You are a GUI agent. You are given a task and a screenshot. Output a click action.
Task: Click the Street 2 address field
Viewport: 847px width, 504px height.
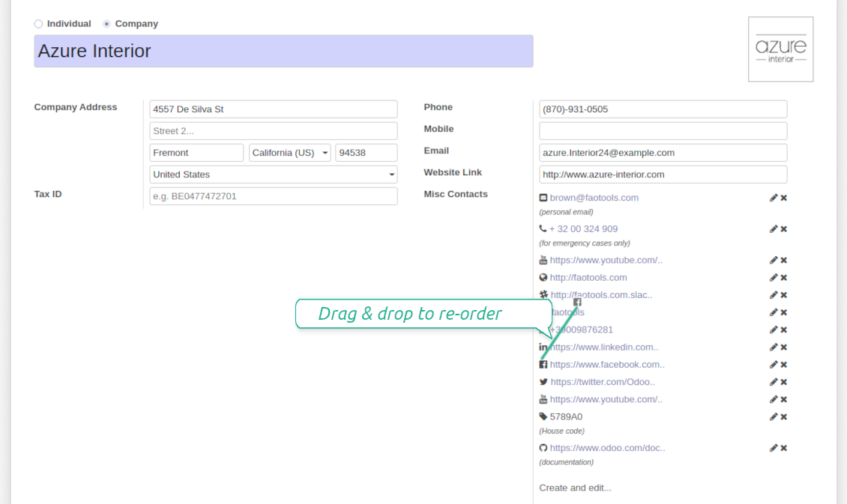click(x=273, y=131)
